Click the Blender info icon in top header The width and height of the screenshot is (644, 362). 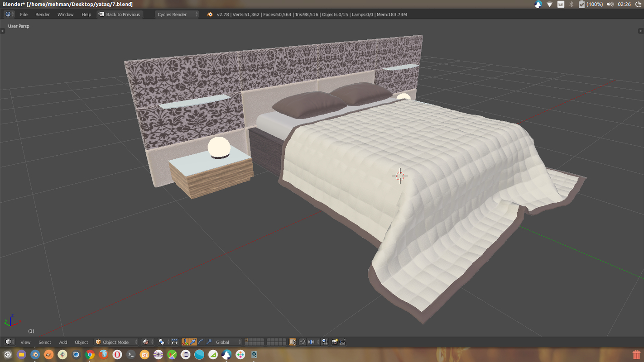[x=8, y=14]
